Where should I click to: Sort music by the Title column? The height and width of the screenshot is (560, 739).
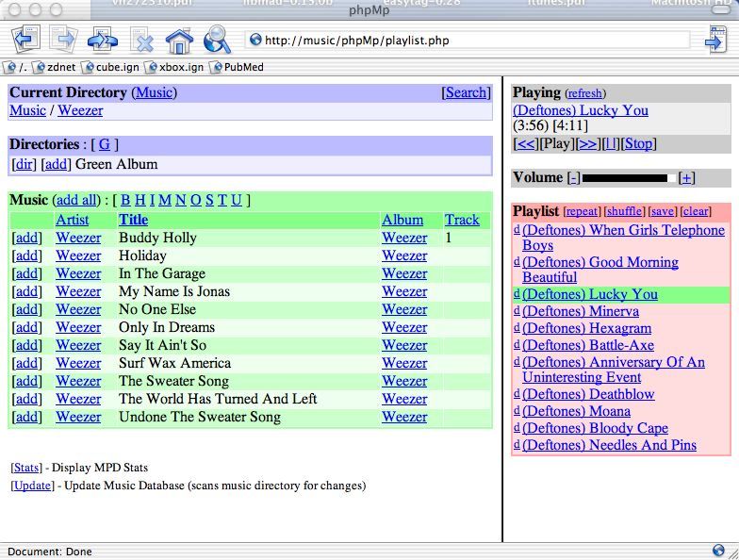[134, 220]
